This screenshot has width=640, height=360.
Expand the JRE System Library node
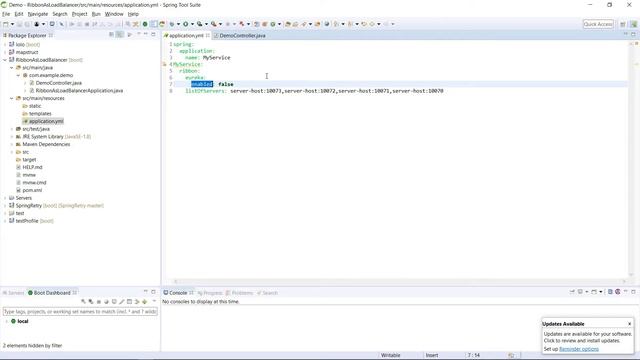pos(11,137)
